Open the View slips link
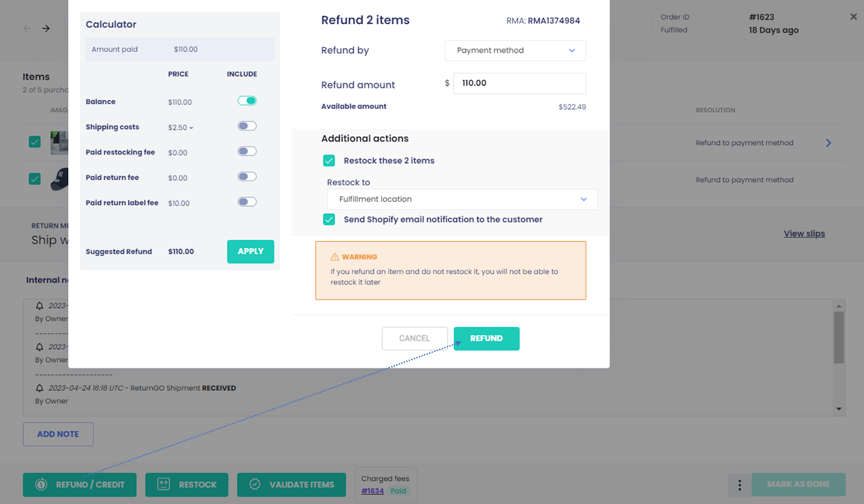The image size is (864, 504). [804, 233]
